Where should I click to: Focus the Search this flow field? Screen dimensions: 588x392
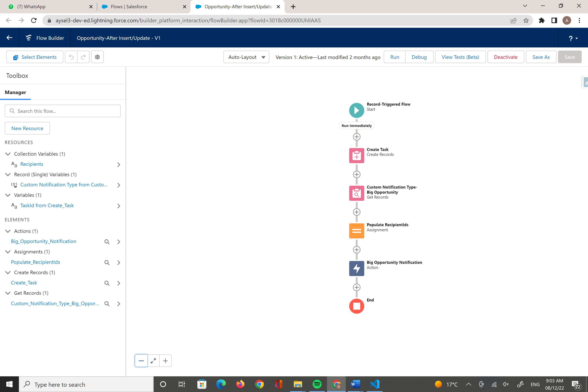coord(63,111)
